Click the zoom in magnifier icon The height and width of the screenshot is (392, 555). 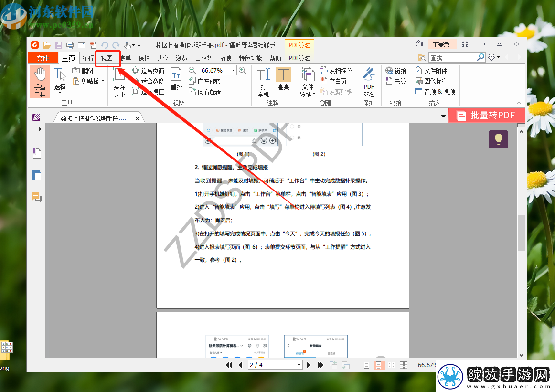click(243, 70)
